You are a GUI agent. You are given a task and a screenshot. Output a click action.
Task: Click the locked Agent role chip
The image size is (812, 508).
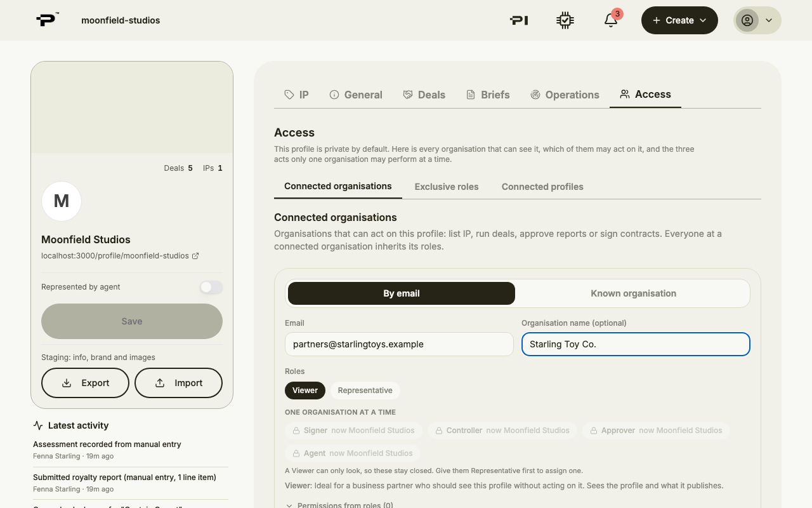[353, 453]
